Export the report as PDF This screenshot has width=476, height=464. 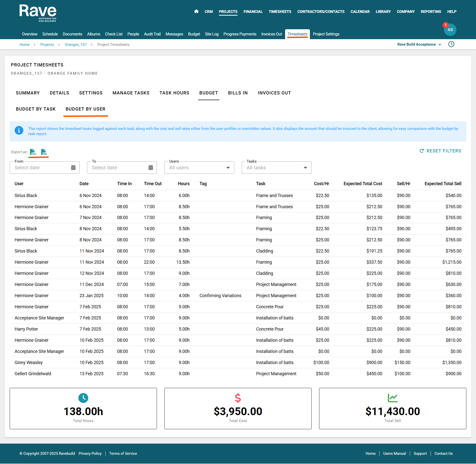[x=44, y=152]
